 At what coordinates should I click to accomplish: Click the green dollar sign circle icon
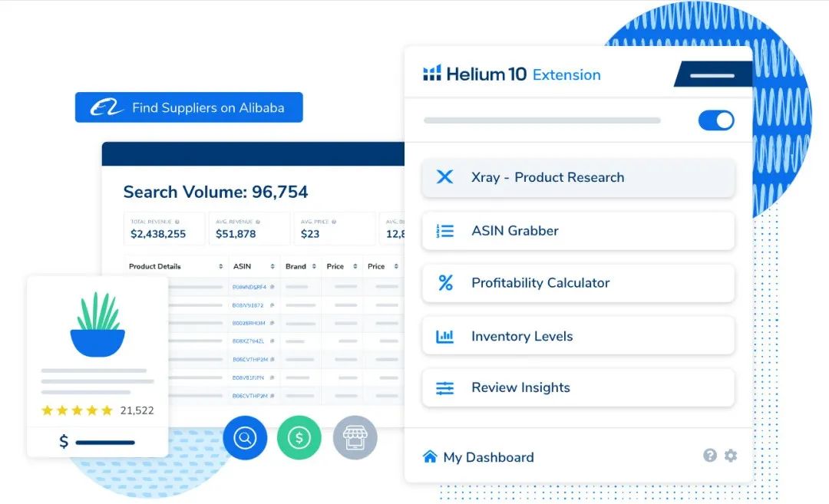(x=299, y=437)
